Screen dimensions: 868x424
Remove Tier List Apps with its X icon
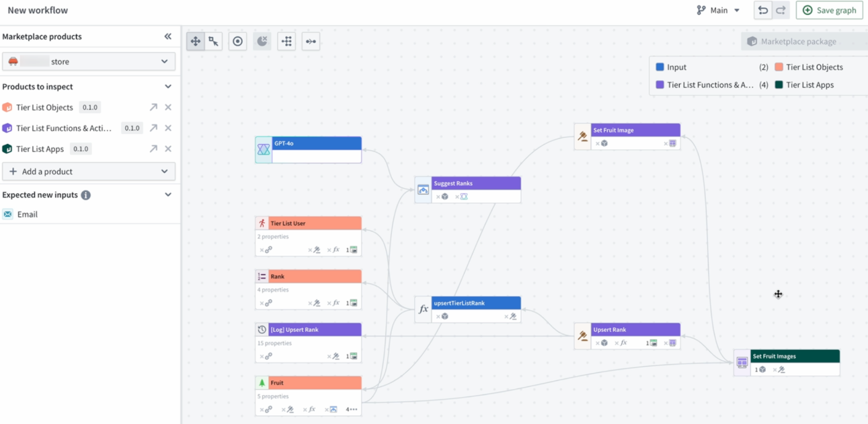(168, 149)
